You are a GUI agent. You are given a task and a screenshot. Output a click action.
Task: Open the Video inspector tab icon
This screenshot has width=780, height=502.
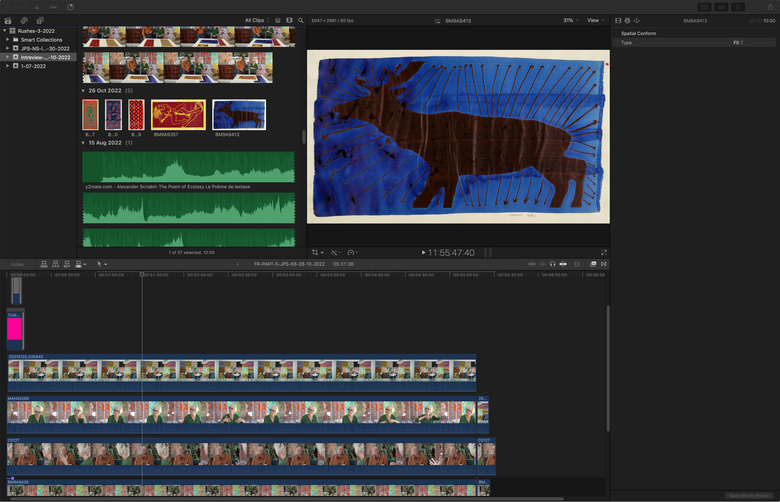pos(618,20)
